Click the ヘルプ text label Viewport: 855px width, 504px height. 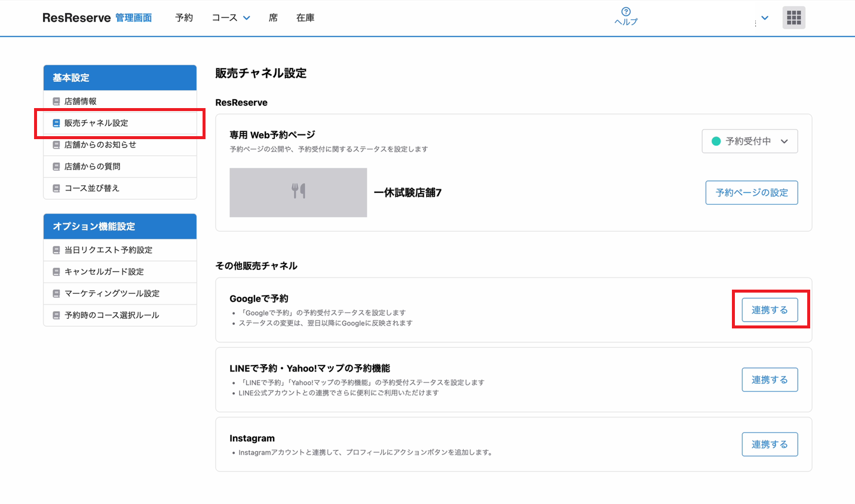tap(626, 22)
